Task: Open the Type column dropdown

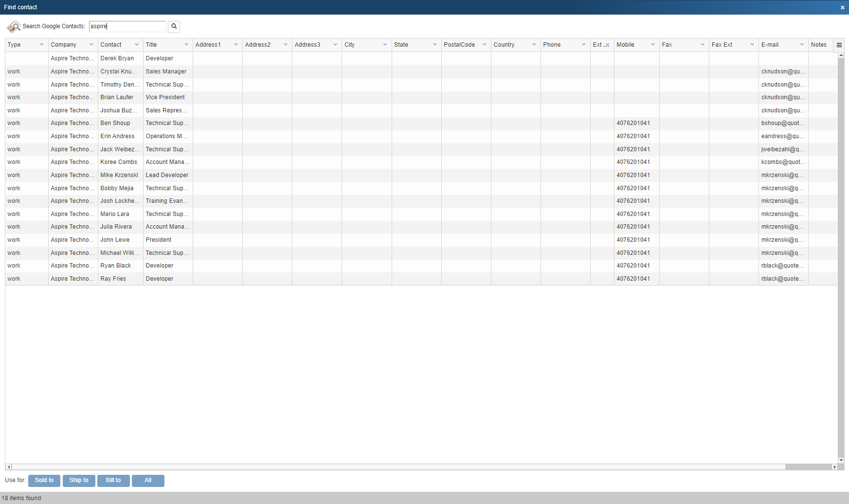Action: coord(42,45)
